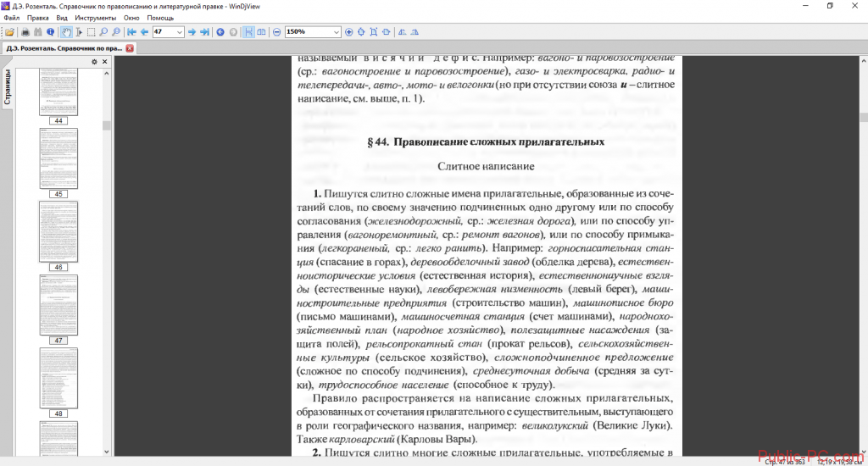
Task: Select the text selection cursor tool
Action: coord(79,32)
